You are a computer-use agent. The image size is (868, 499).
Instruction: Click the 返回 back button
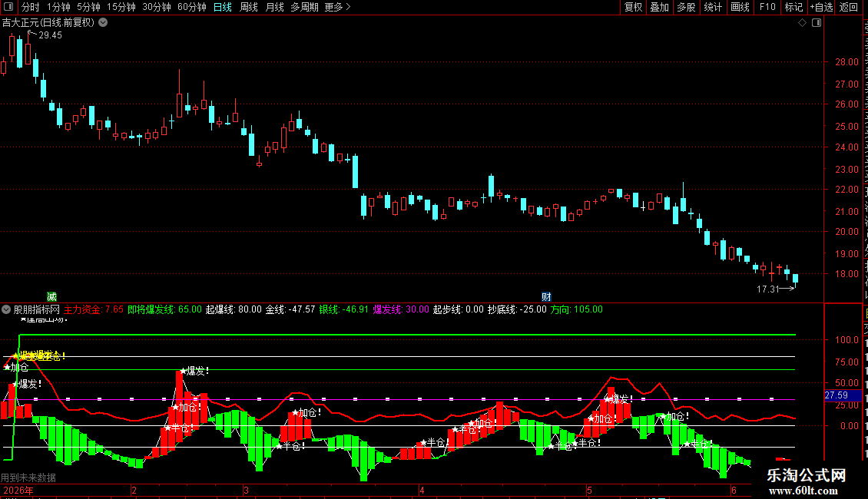(x=849, y=7)
